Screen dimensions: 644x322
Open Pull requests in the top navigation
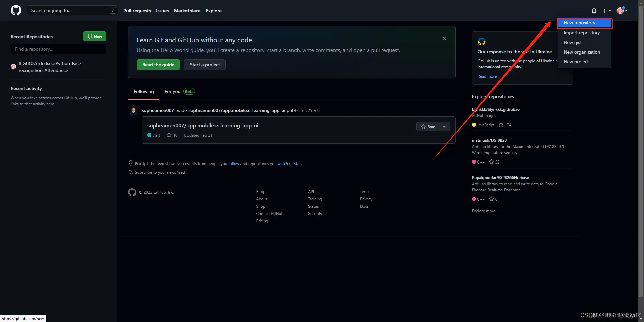pos(137,11)
